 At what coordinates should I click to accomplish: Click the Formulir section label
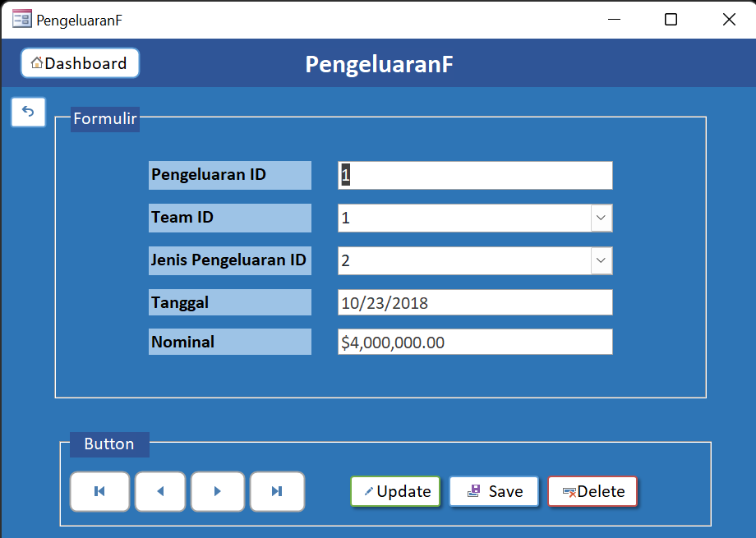point(104,119)
